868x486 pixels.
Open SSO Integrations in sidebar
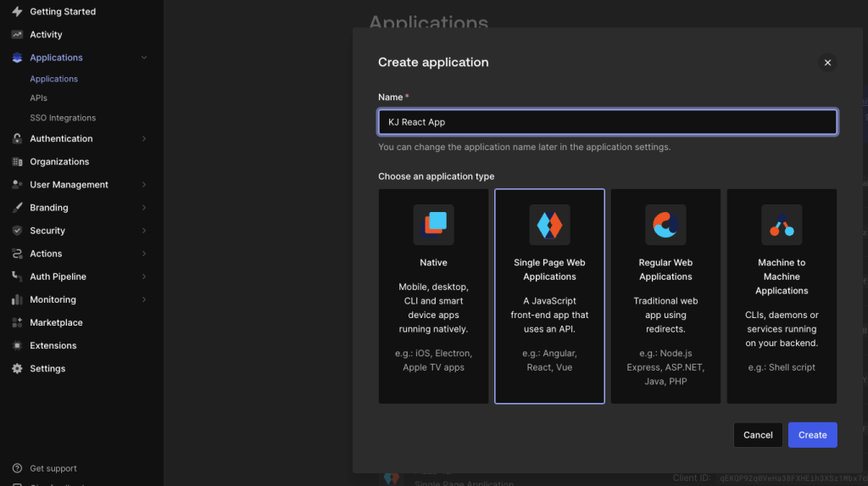(x=63, y=118)
